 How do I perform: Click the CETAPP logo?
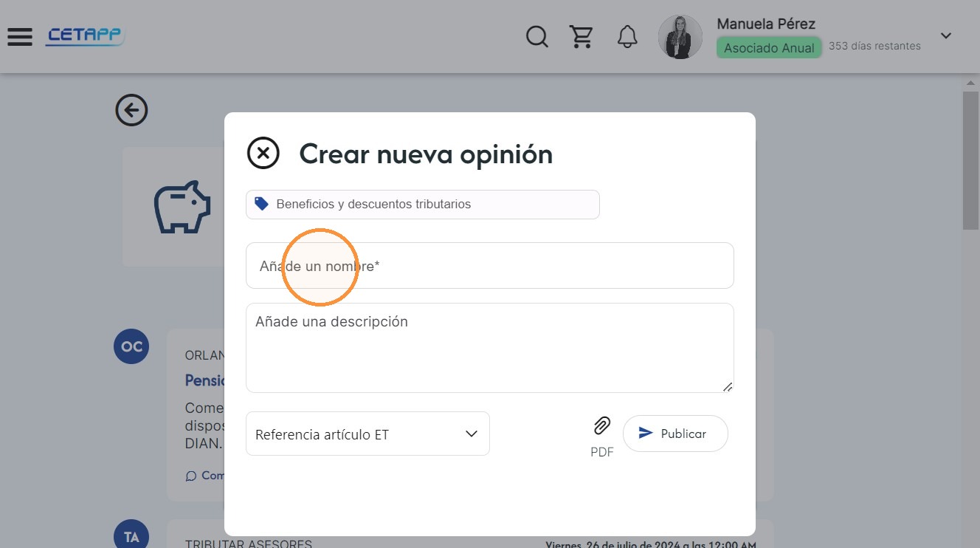click(x=86, y=35)
